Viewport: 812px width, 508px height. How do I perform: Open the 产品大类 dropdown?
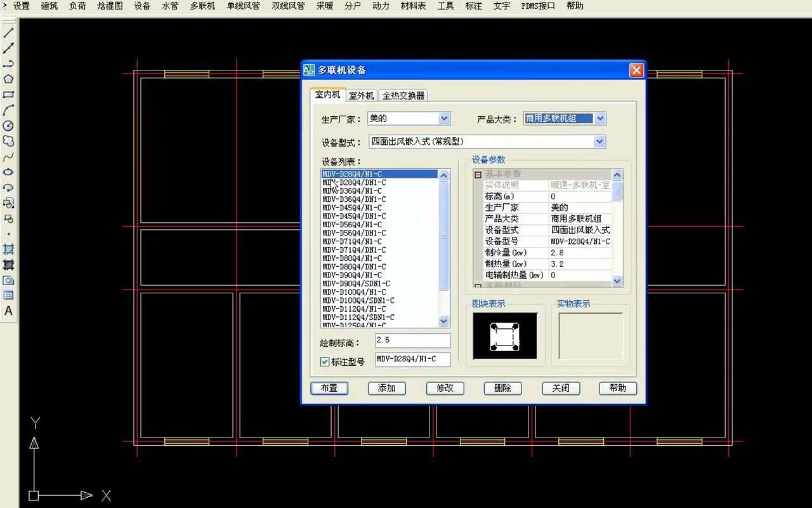click(600, 118)
